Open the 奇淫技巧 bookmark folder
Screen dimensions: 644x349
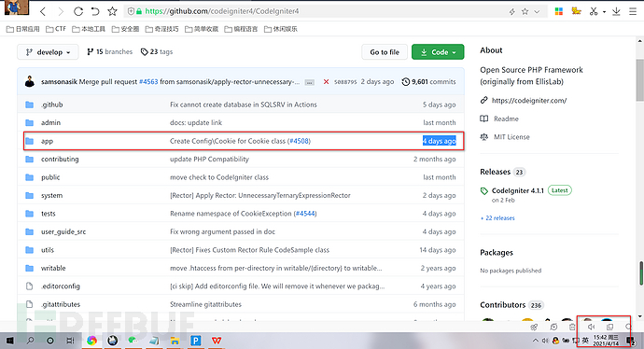click(x=161, y=29)
